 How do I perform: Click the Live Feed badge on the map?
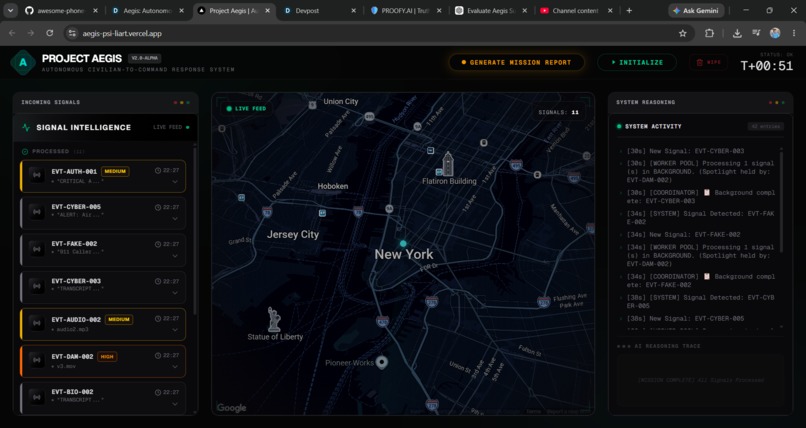[x=246, y=109]
